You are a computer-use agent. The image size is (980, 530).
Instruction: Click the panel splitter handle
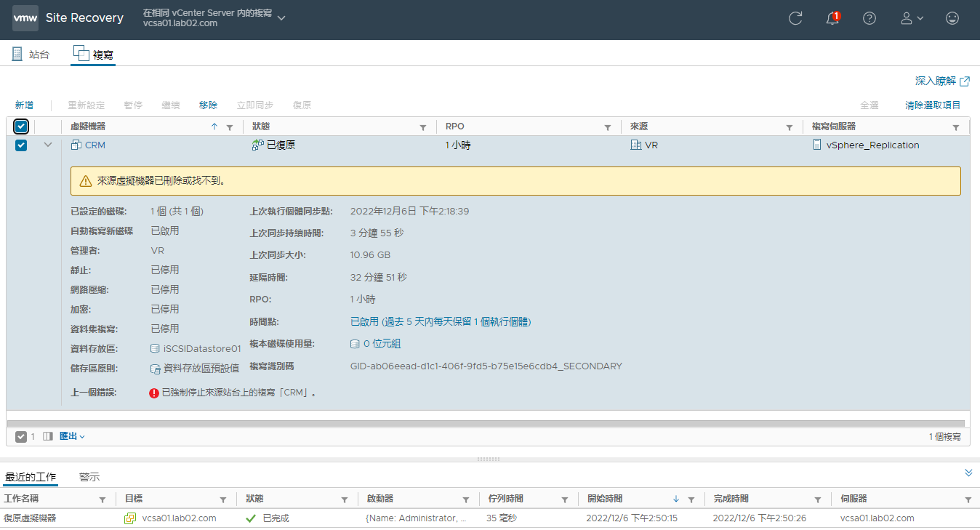[489, 459]
